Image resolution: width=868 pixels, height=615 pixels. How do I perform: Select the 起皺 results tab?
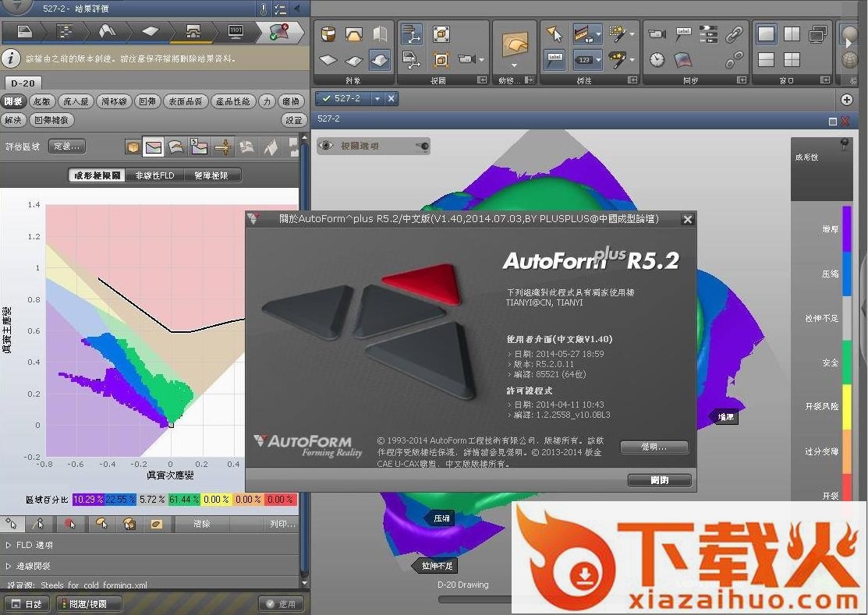41,101
